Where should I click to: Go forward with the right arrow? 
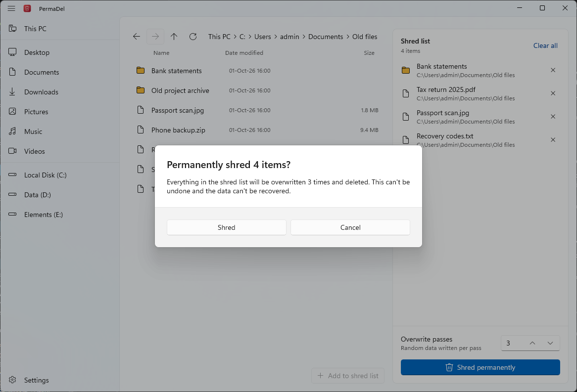[155, 37]
